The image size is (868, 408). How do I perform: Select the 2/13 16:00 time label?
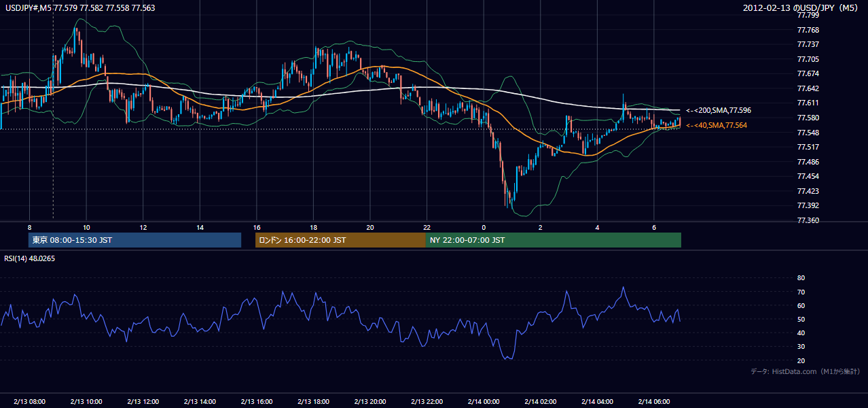(x=256, y=402)
